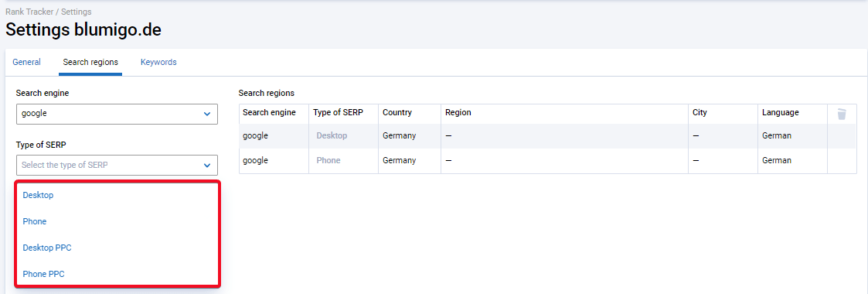The width and height of the screenshot is (868, 294).
Task: Choose Phone PPC from the list
Action: [43, 274]
